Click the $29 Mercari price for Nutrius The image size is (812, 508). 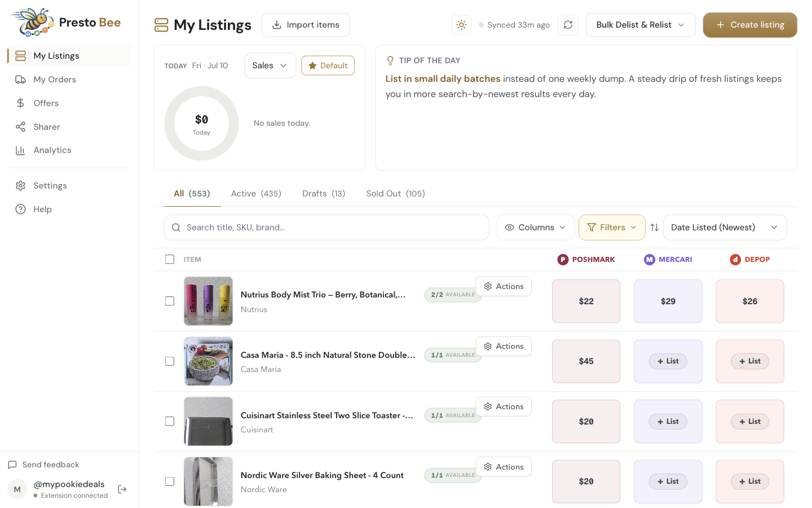(x=668, y=301)
